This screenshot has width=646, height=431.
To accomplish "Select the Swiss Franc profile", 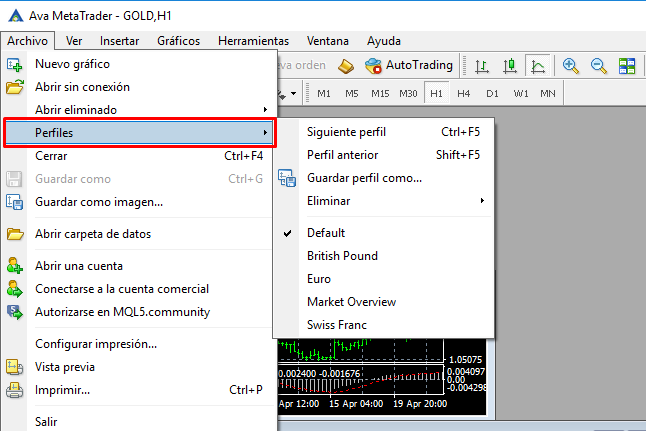I will coord(384,325).
